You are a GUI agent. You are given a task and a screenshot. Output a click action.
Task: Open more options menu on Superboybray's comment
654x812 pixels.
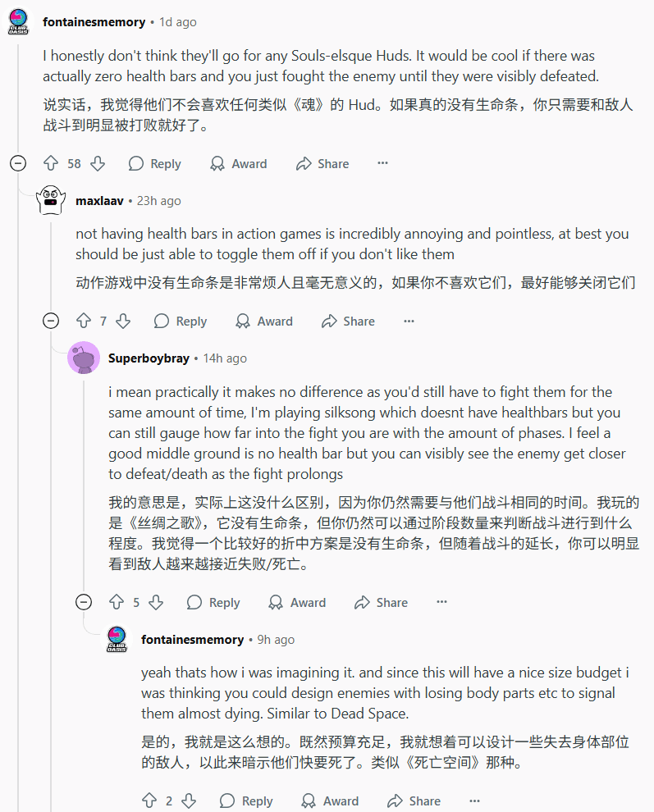441,602
